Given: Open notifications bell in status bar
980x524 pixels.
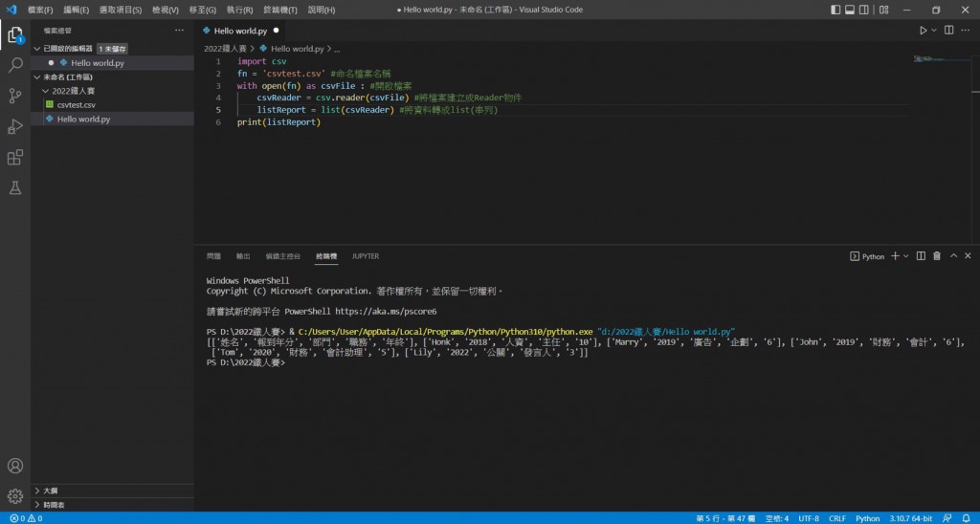Looking at the screenshot, I should point(967,518).
